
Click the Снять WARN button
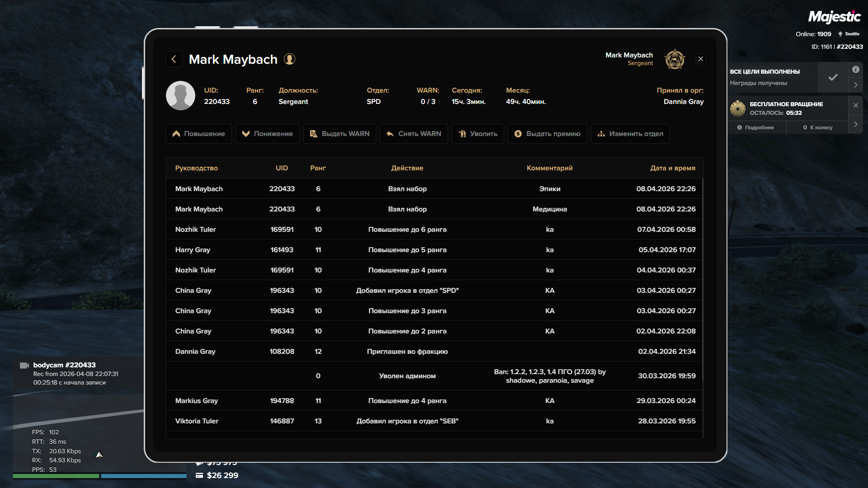coord(414,134)
